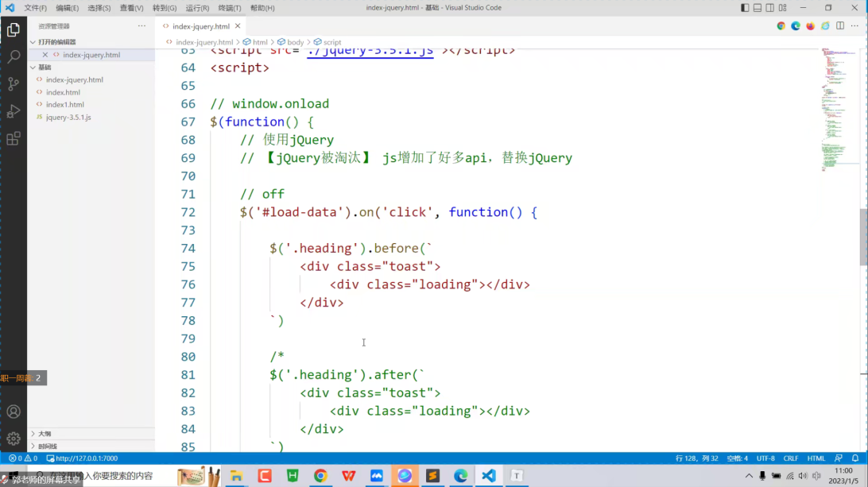Close the index-jquery.html editor tab
The image size is (868, 487).
(238, 26)
